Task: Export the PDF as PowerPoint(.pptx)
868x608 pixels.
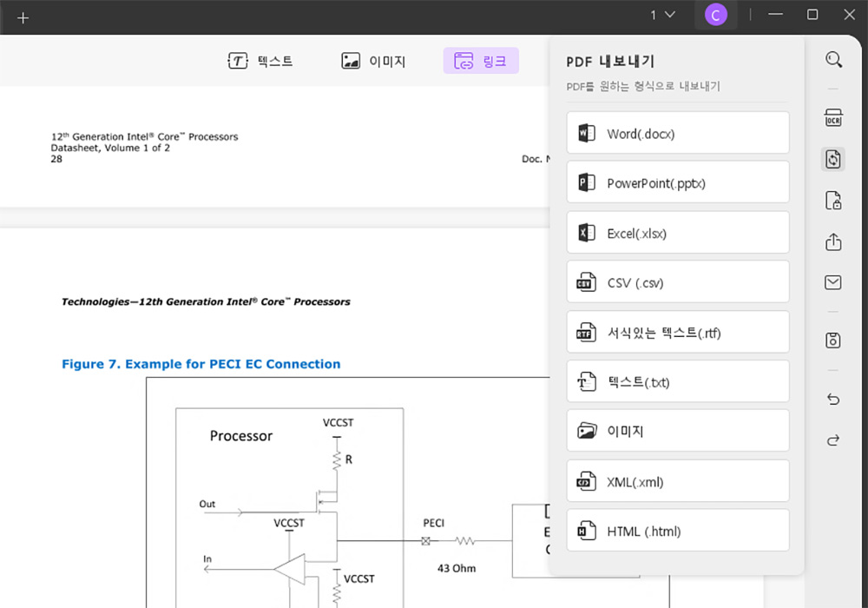Action: (x=678, y=182)
